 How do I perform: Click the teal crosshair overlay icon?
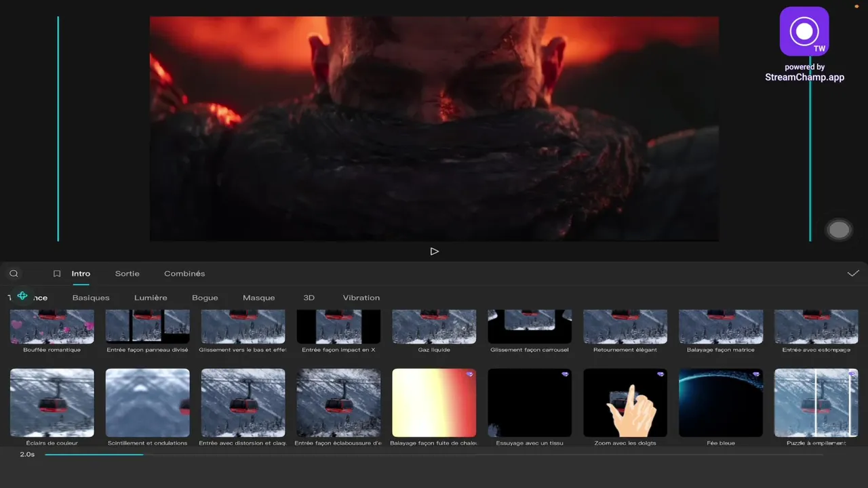pyautogui.click(x=22, y=296)
